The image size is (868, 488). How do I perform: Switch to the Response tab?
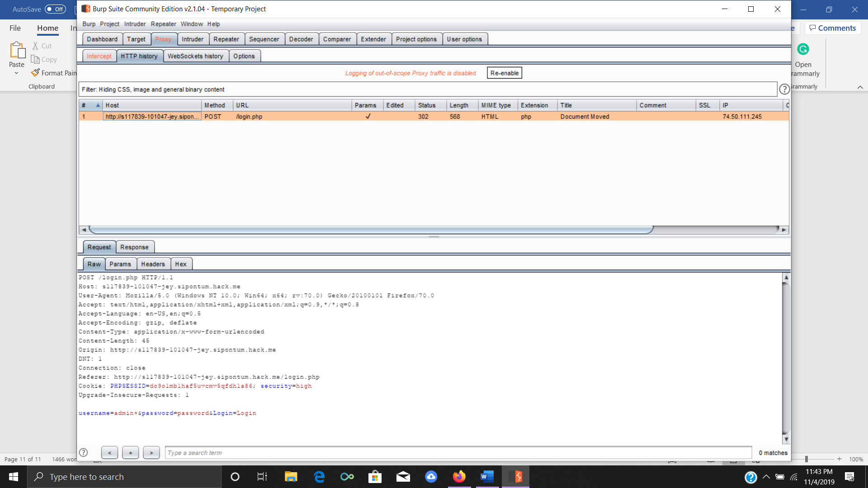click(x=134, y=247)
